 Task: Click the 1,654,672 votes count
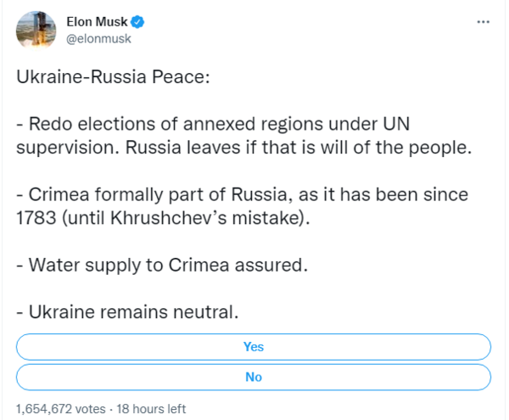(x=61, y=409)
